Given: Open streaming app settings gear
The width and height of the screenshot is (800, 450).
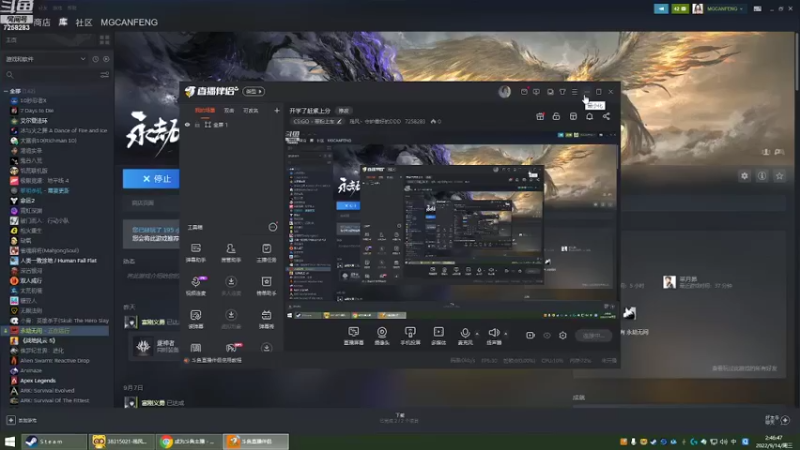Looking at the screenshot, I should tap(563, 335).
